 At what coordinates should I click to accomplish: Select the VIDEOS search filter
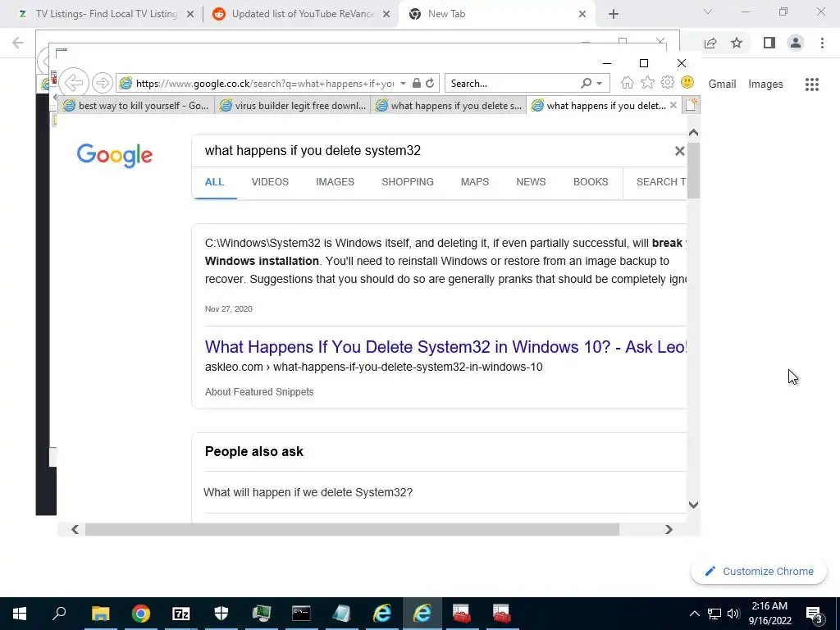[270, 181]
